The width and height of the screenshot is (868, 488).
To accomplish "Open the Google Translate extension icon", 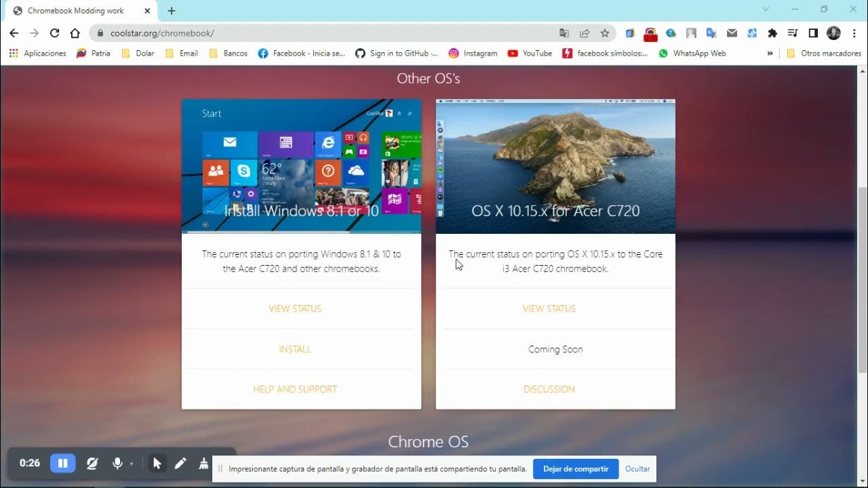I will (711, 33).
